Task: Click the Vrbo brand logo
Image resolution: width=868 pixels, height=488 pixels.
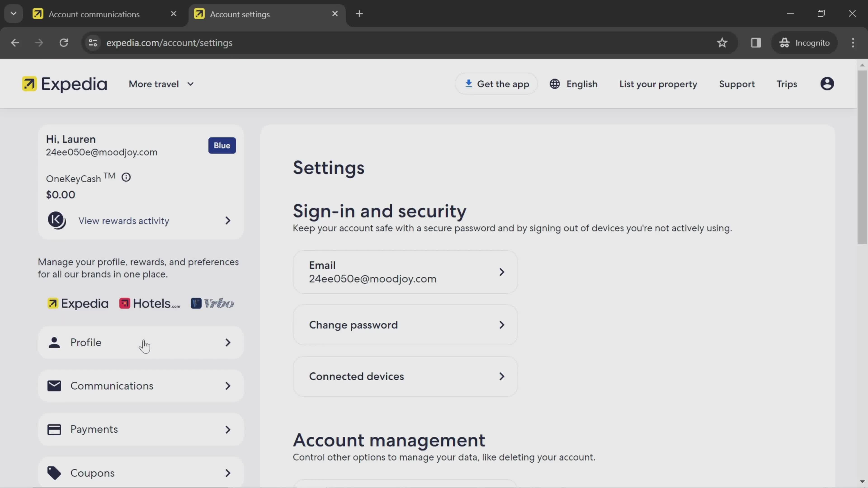Action: [212, 303]
